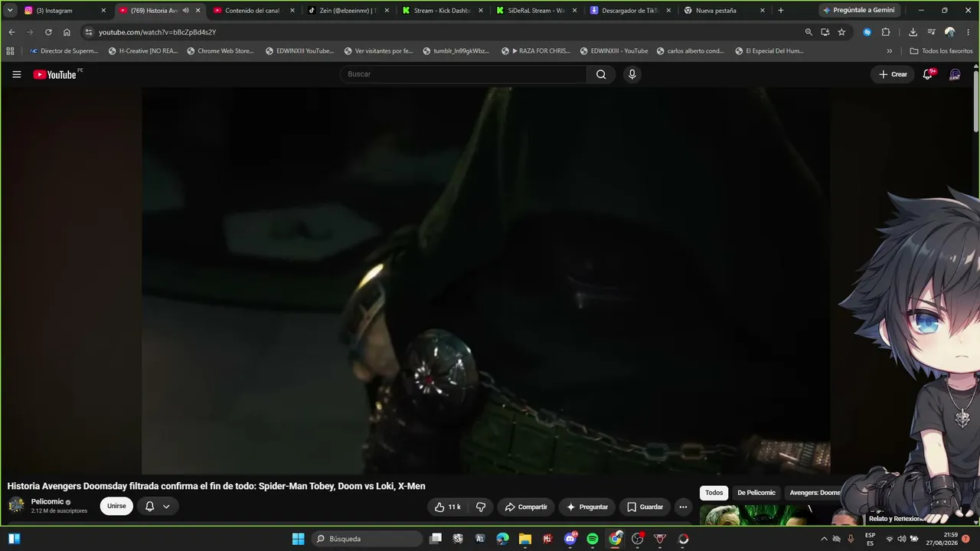Open the RAZA FOR CHRIS... bookmark
Image resolution: width=980 pixels, height=551 pixels.
click(536, 51)
